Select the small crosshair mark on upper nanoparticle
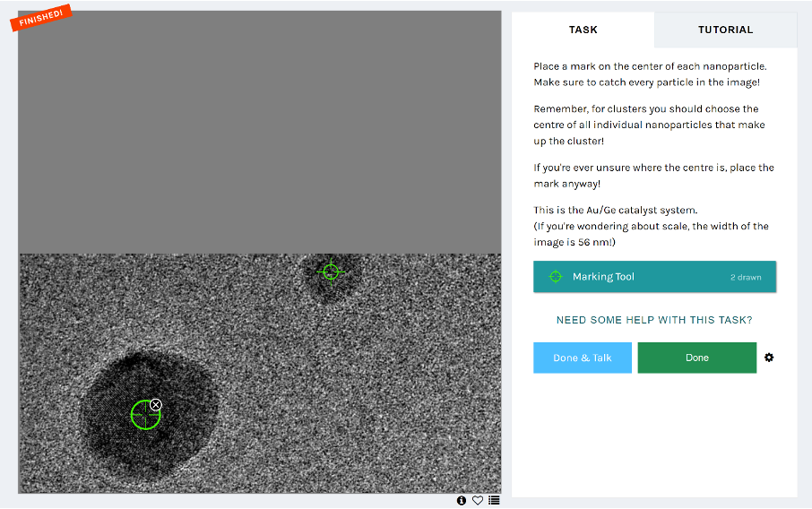812x509 pixels. (331, 272)
